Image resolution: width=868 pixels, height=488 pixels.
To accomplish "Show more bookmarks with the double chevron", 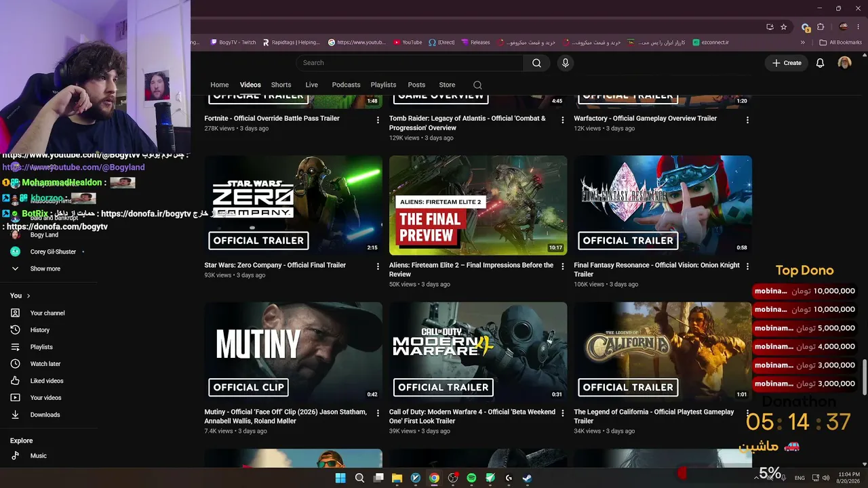I will pos(803,42).
